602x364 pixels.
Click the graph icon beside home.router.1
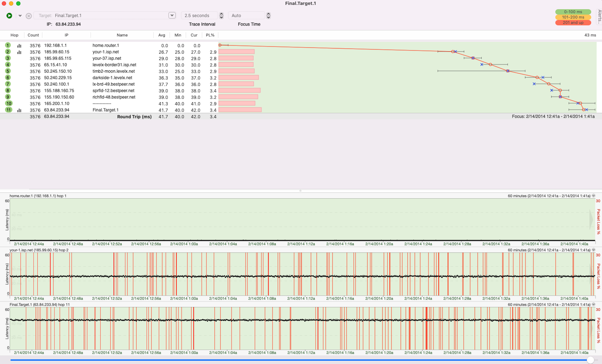point(19,46)
